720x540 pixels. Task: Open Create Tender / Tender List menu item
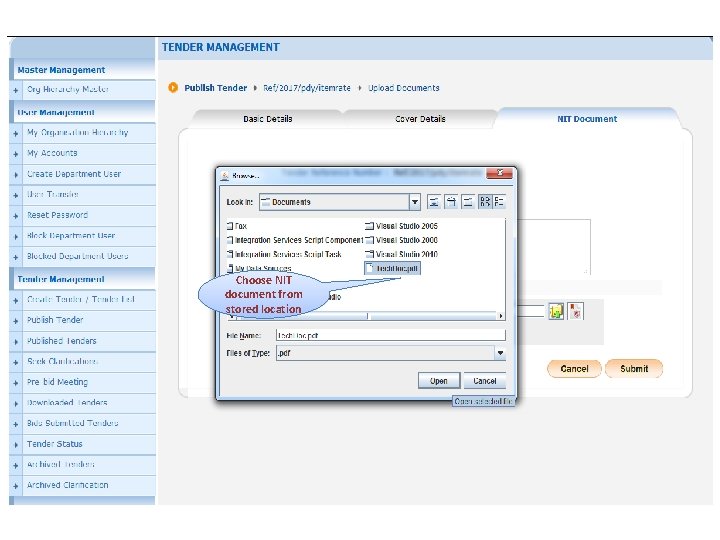tap(81, 299)
